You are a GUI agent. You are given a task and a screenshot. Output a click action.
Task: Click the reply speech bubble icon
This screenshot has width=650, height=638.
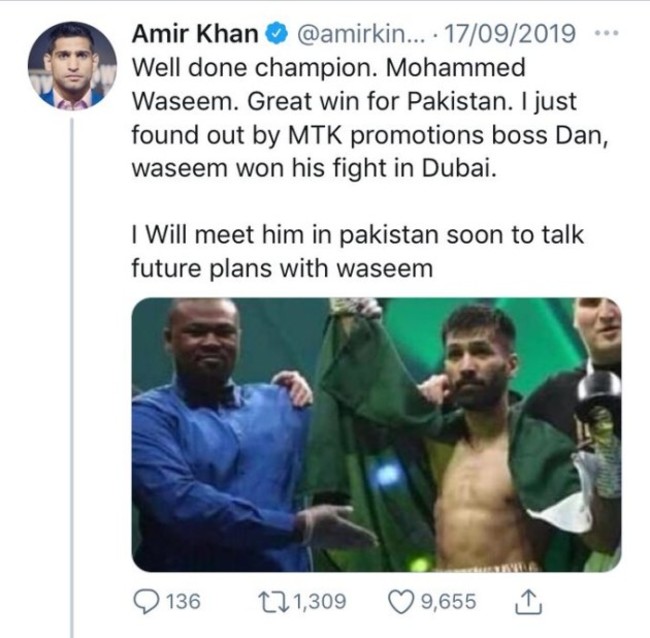tap(145, 601)
